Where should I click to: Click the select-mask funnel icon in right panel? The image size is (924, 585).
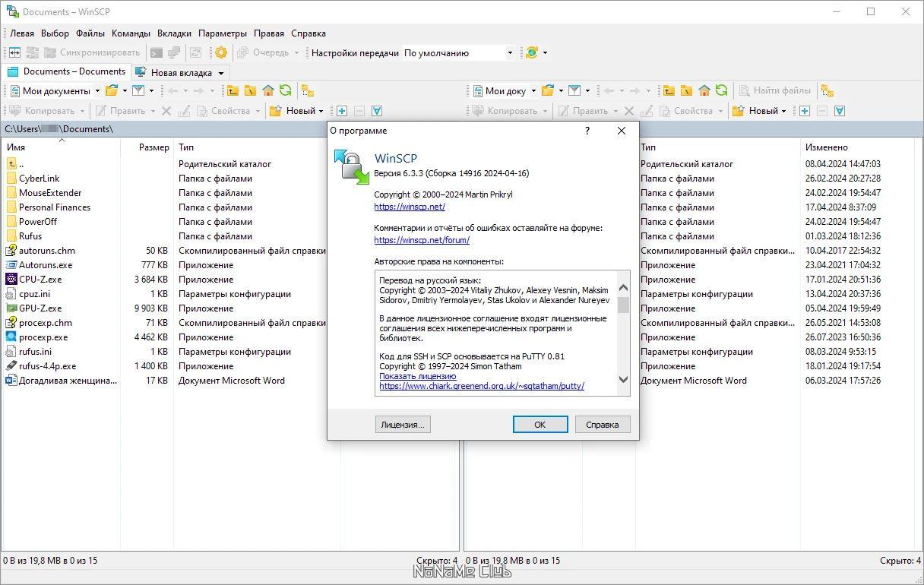click(x=840, y=111)
